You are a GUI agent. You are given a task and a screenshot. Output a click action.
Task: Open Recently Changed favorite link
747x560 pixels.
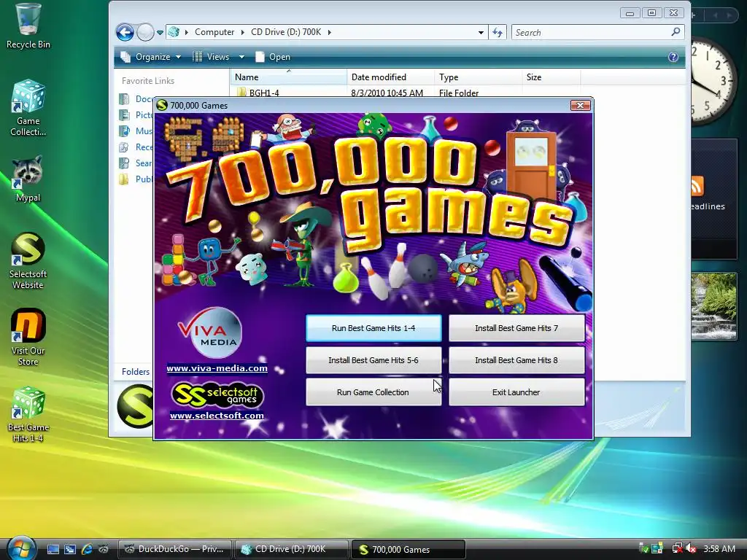(136, 147)
